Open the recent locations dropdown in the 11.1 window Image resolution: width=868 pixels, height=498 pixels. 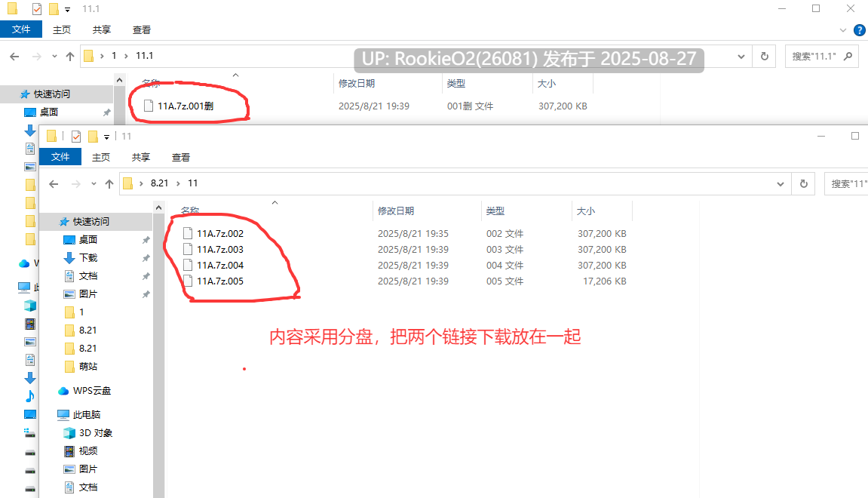point(54,57)
